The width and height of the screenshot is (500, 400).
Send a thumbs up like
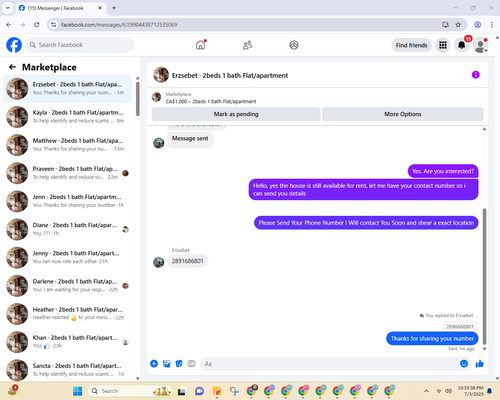pos(480,364)
